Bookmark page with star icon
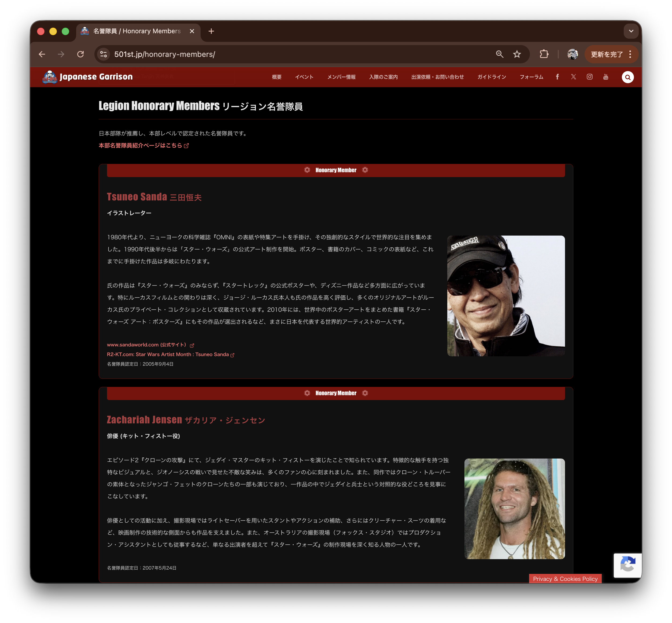Screen dimensions: 672x623 point(517,54)
